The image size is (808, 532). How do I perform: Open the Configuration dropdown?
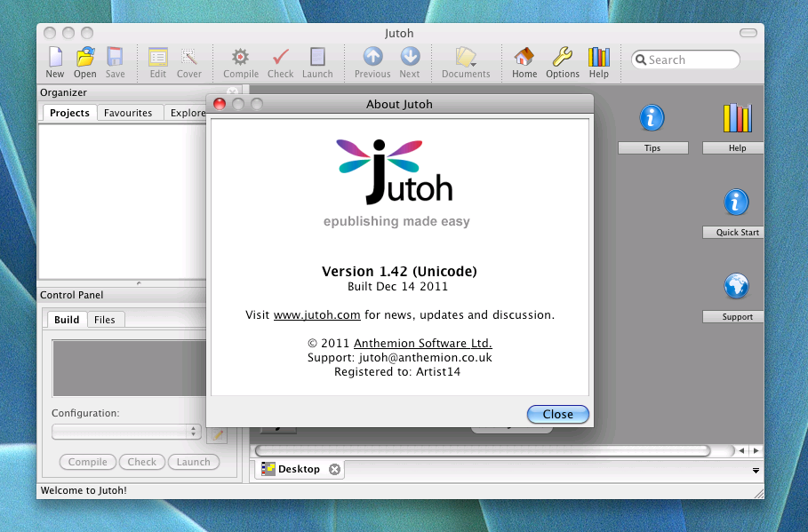126,431
